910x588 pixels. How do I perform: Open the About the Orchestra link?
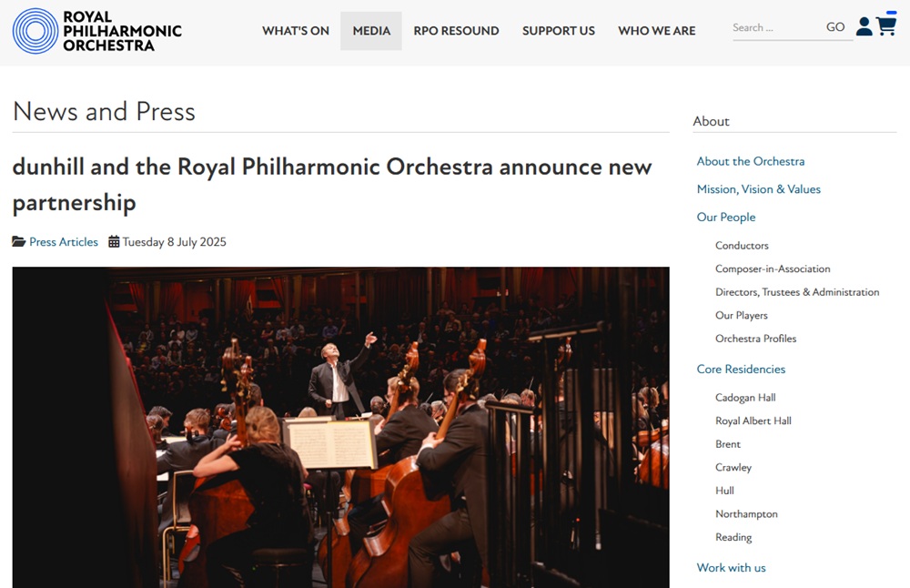(x=751, y=161)
